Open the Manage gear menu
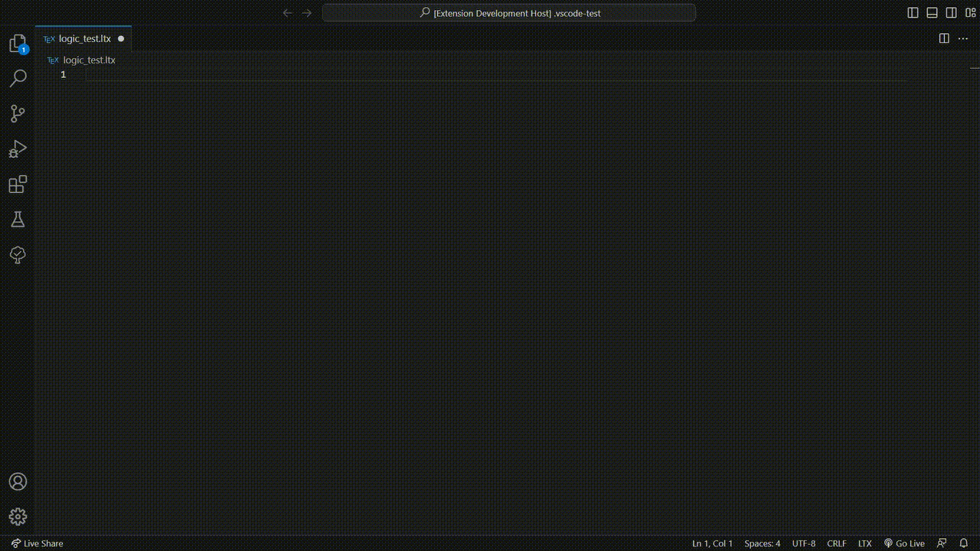The width and height of the screenshot is (980, 551). (18, 517)
